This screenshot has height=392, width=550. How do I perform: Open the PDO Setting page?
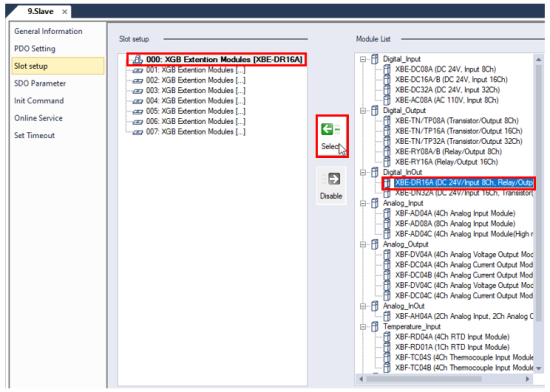(35, 48)
